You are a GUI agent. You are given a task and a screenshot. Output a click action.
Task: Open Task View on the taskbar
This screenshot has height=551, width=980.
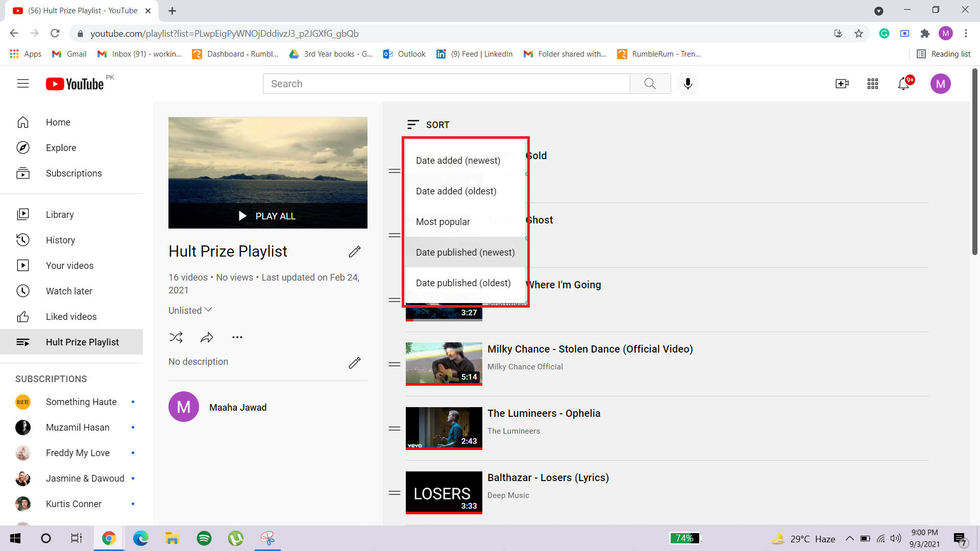coord(77,538)
